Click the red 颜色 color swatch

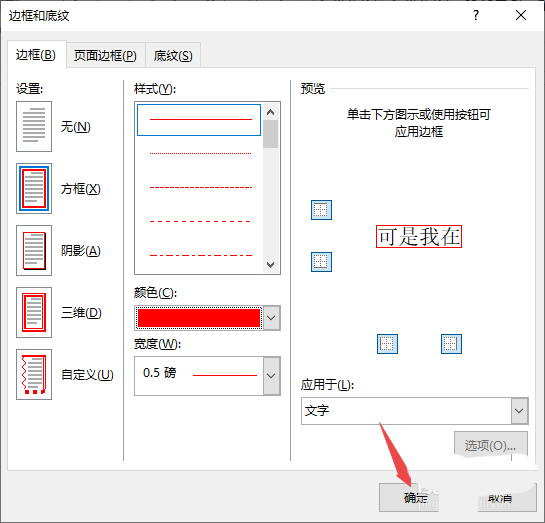(x=199, y=318)
